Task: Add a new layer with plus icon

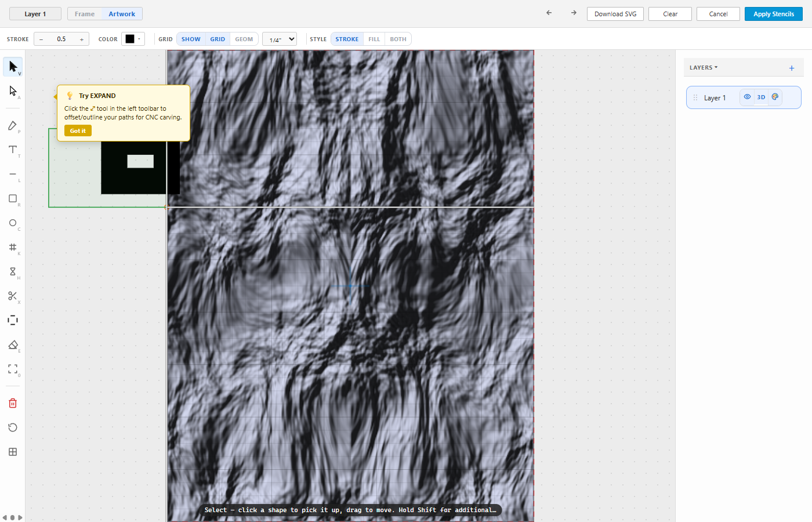Action: (x=792, y=68)
